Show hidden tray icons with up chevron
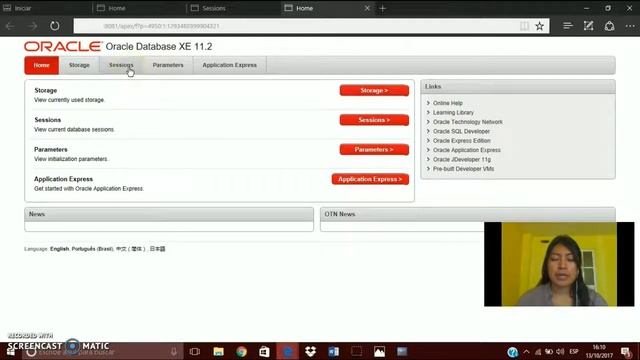 (527, 352)
